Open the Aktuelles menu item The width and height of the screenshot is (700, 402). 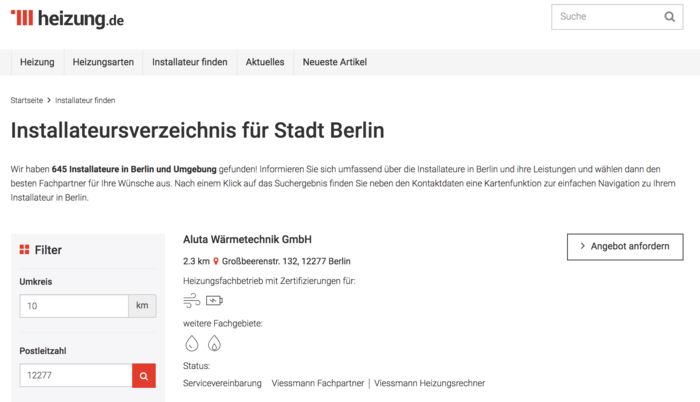pyautogui.click(x=265, y=62)
